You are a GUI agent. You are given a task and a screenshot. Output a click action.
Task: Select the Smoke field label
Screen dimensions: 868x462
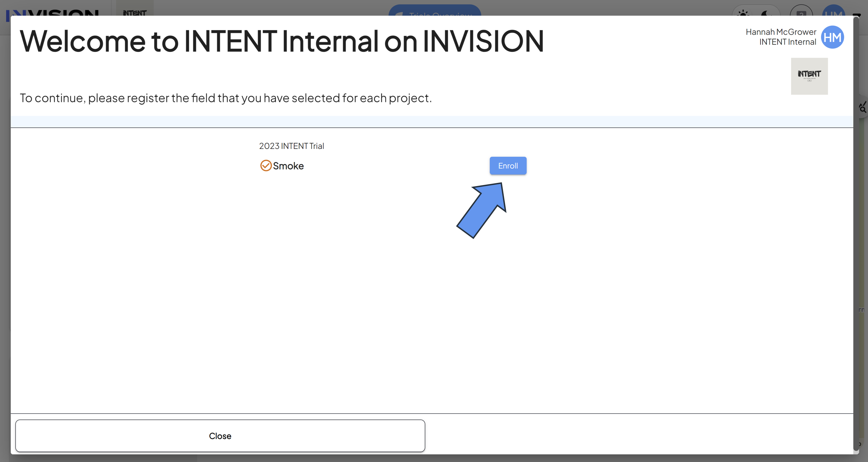288,166
